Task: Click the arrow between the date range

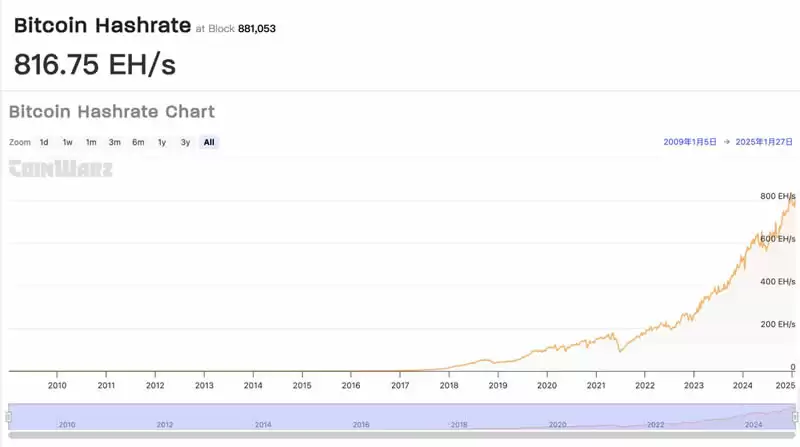Action: [x=727, y=142]
